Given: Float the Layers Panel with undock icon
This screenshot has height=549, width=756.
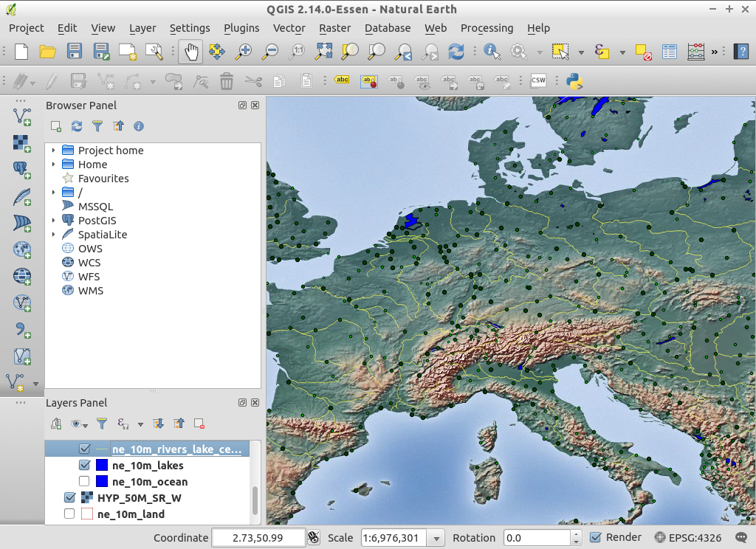Looking at the screenshot, I should 242,402.
